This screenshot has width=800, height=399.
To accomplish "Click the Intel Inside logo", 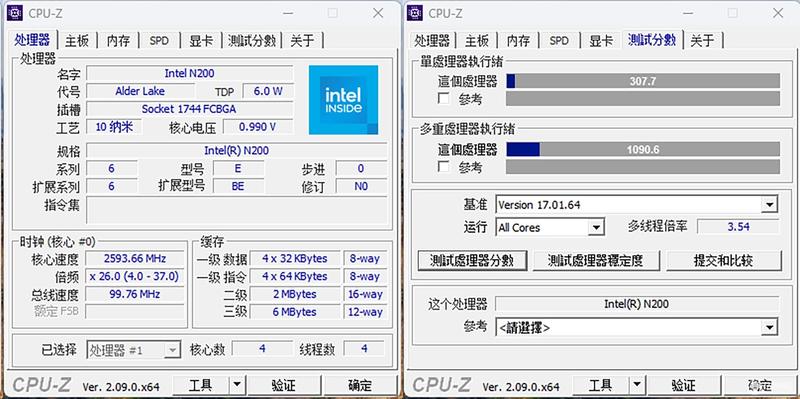I will click(x=343, y=99).
